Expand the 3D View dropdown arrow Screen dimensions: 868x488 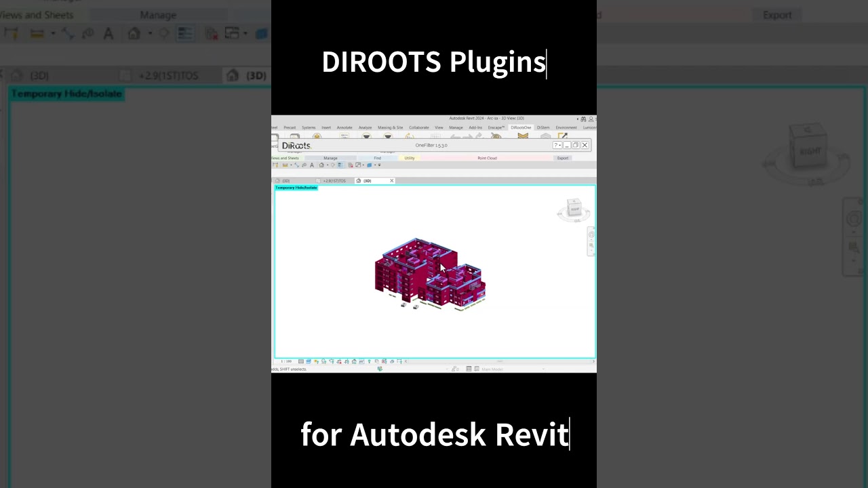pyautogui.click(x=328, y=165)
